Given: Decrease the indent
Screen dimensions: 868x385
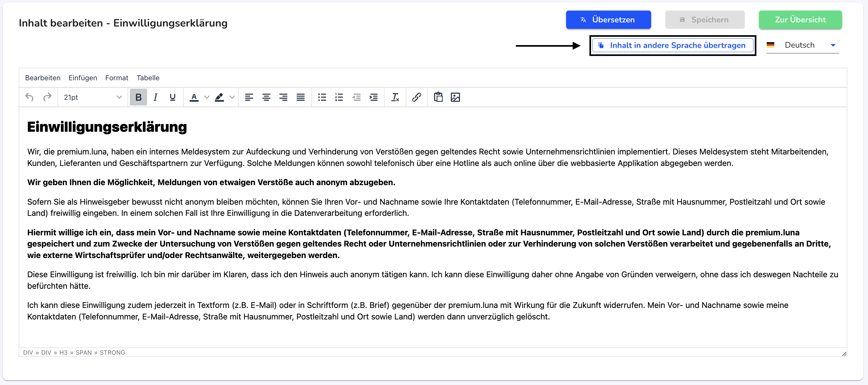Looking at the screenshot, I should [x=357, y=97].
